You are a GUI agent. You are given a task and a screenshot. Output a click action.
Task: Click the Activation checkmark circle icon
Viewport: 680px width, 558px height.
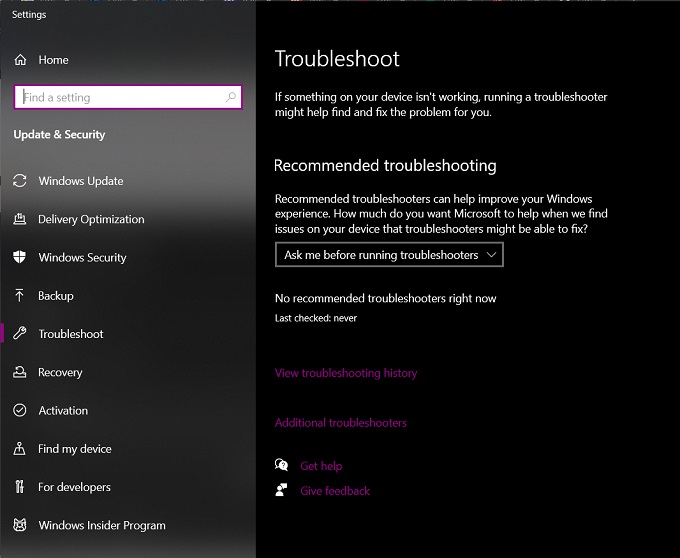coord(20,410)
